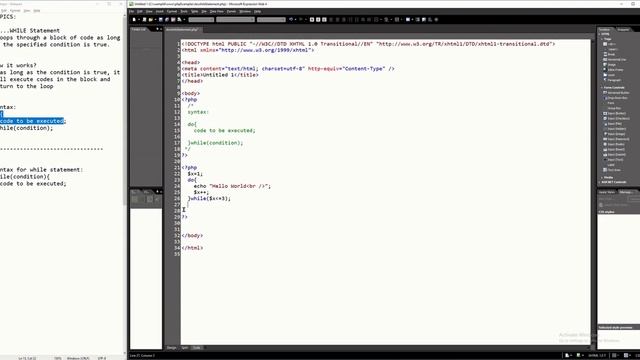
Task: Open the Tools menu in Expression Web
Action: (184, 11)
